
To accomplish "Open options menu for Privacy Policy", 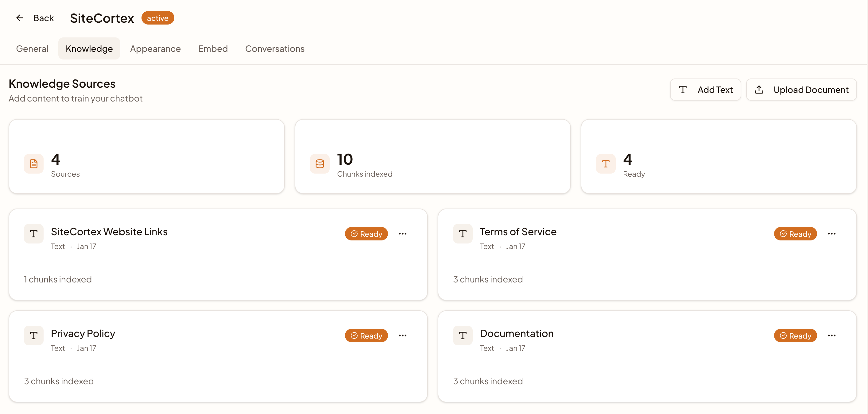I will (x=403, y=335).
